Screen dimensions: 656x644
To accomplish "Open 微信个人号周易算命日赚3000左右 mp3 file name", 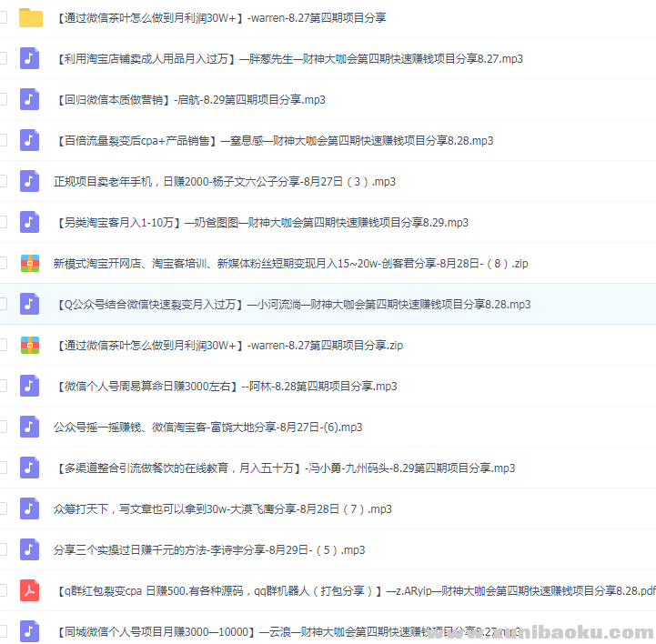I will pos(225,386).
